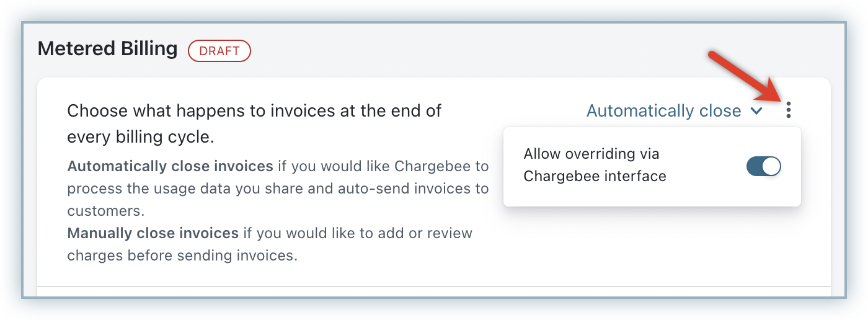Click the Choose what happens to invoices title
The height and width of the screenshot is (320, 868).
[254, 111]
